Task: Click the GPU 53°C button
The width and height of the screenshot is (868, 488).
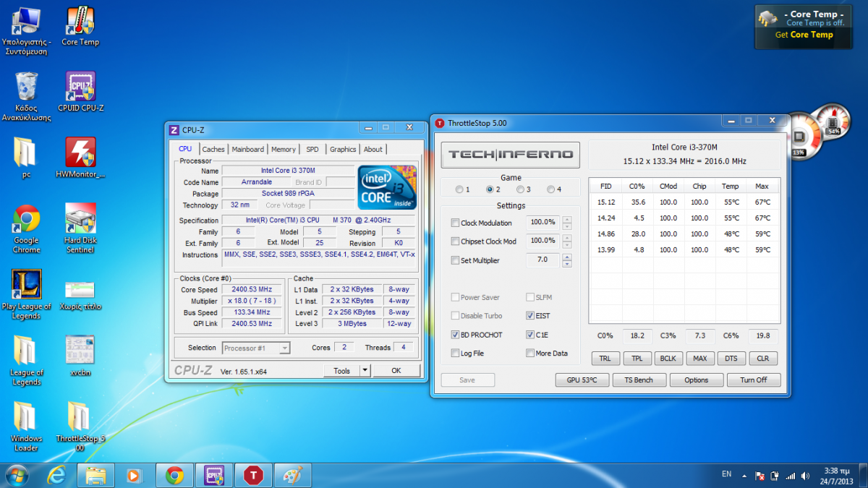Action: coord(582,380)
